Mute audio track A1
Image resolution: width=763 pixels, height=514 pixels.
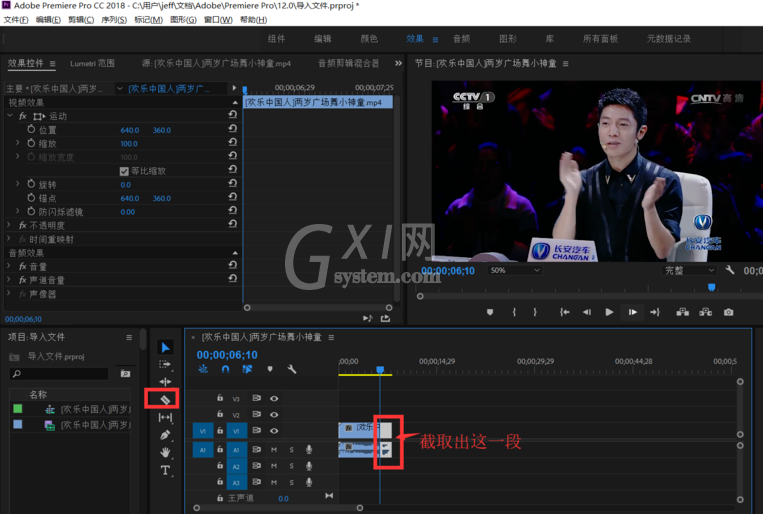pos(274,450)
